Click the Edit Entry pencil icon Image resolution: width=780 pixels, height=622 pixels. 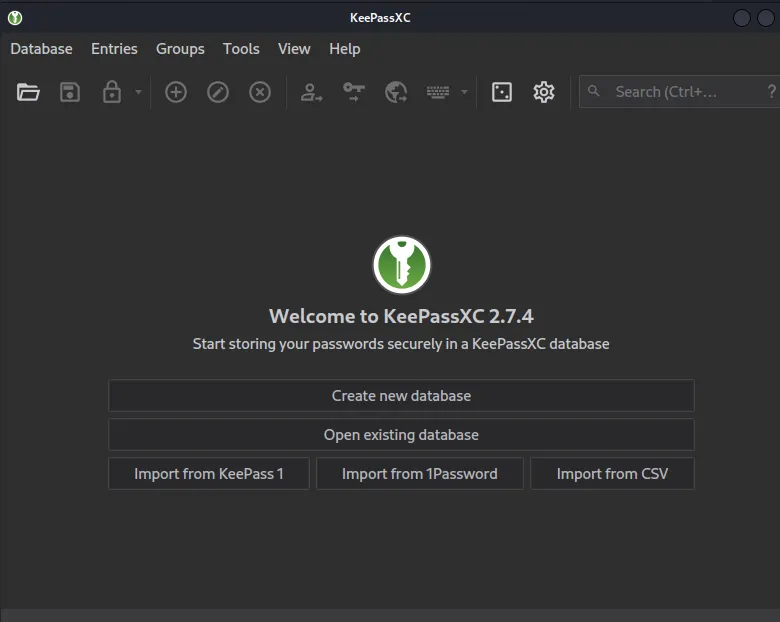pyautogui.click(x=217, y=92)
